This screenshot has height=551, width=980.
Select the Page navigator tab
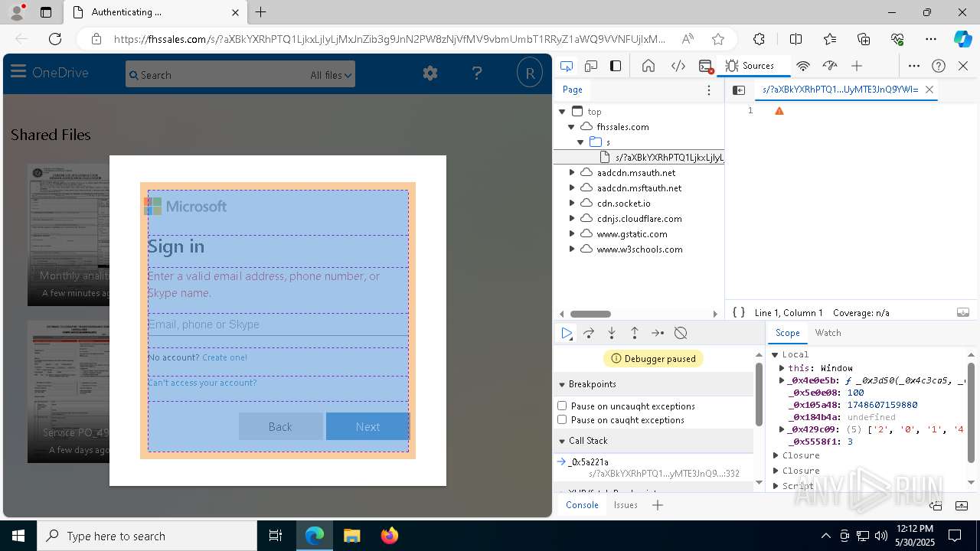point(573,90)
